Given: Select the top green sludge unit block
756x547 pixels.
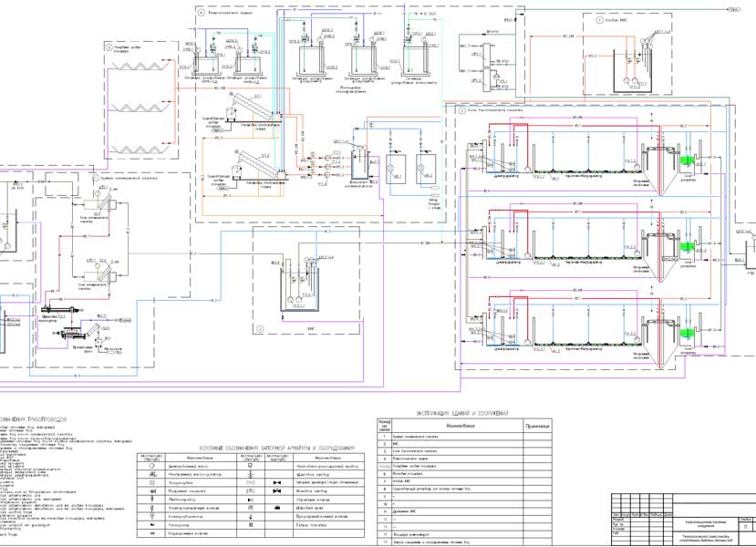Looking at the screenshot, I should (x=688, y=160).
